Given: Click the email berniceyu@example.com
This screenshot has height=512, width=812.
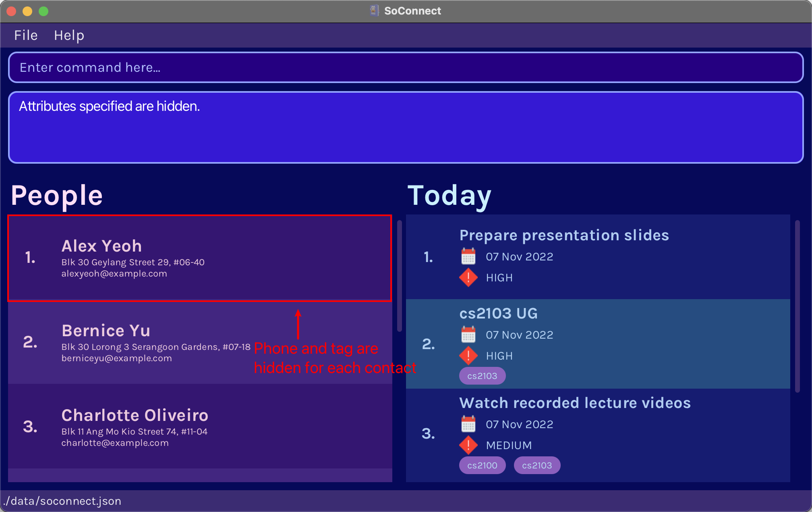Looking at the screenshot, I should coord(116,358).
